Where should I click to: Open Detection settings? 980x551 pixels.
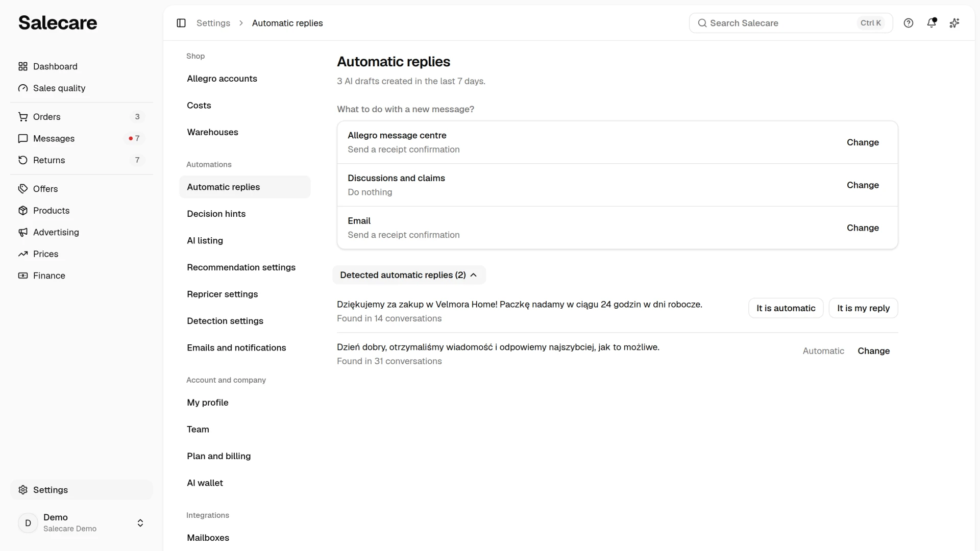coord(244,321)
